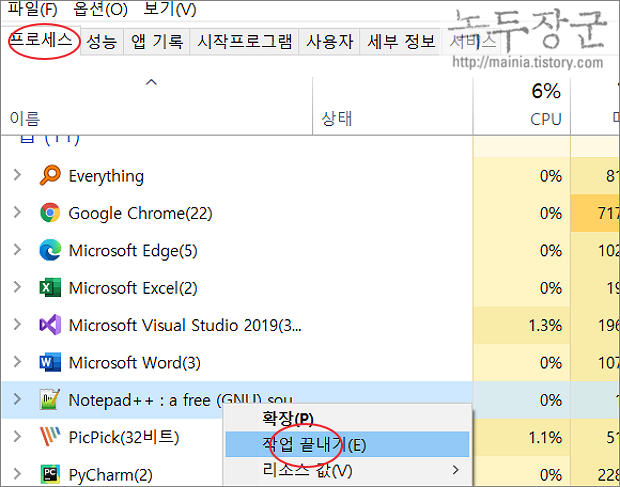Expand the Microsoft Edge(5) process group
Image resolution: width=620 pixels, height=487 pixels.
17,249
